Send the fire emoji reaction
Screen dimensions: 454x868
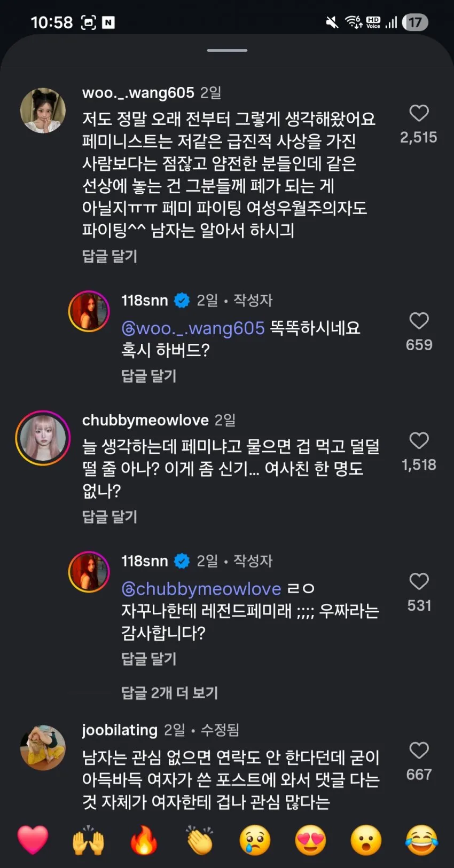(144, 840)
